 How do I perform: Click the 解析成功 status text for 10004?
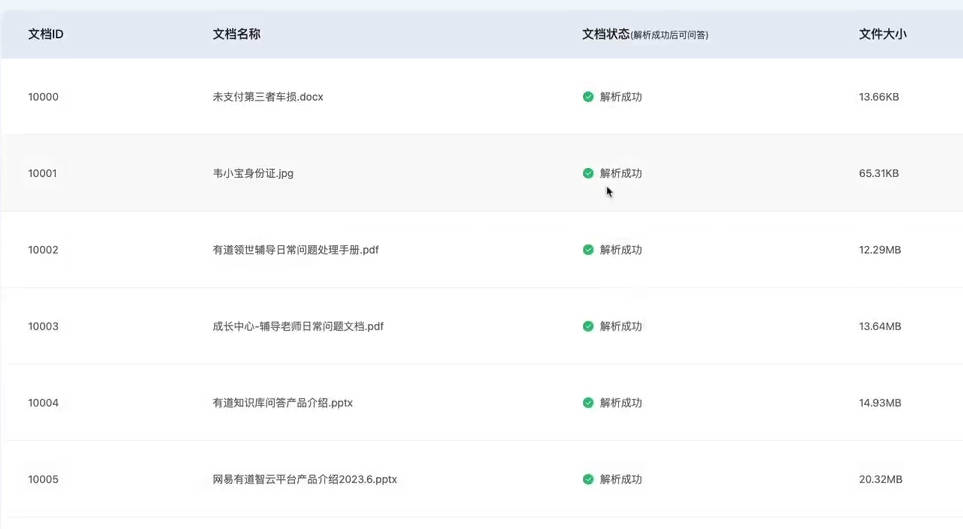point(620,402)
